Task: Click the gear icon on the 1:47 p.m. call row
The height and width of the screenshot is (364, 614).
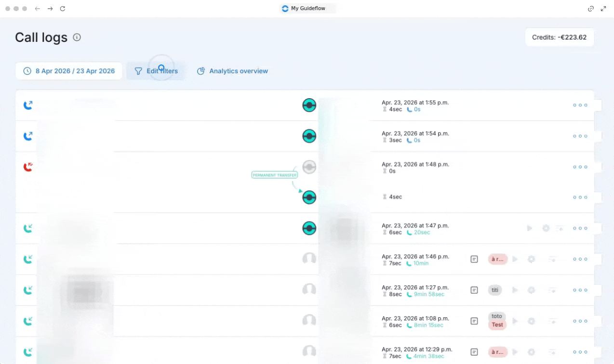Action: click(x=546, y=228)
